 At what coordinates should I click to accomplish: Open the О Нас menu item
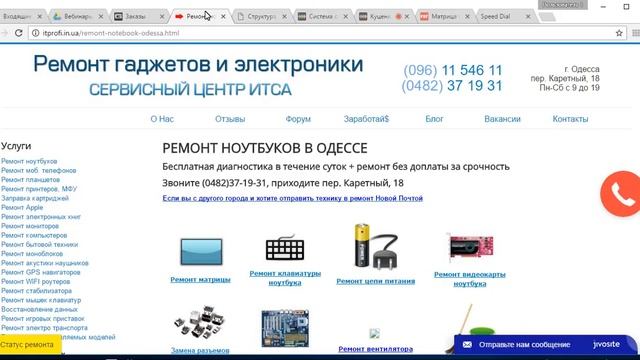(162, 119)
